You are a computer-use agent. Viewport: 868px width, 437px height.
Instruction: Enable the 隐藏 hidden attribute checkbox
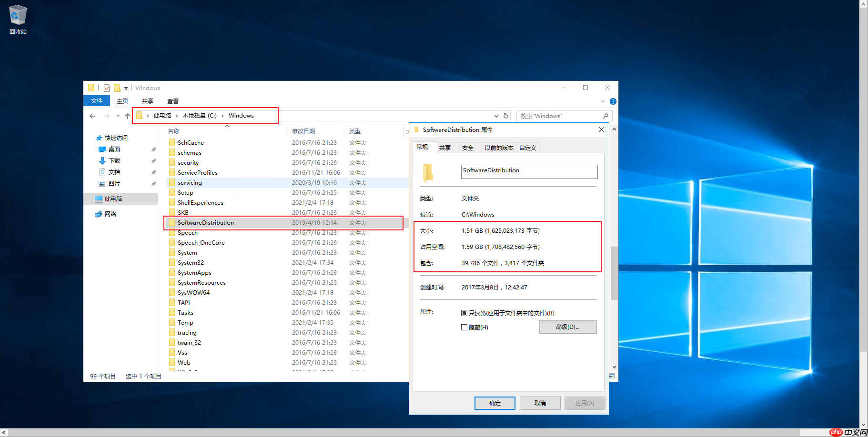[x=464, y=327]
